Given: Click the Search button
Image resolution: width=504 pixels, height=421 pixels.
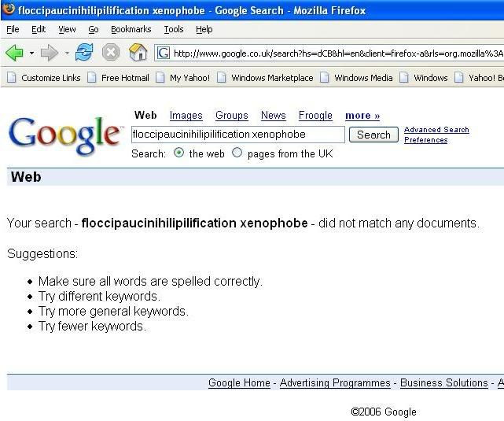Looking at the screenshot, I should coord(373,135).
